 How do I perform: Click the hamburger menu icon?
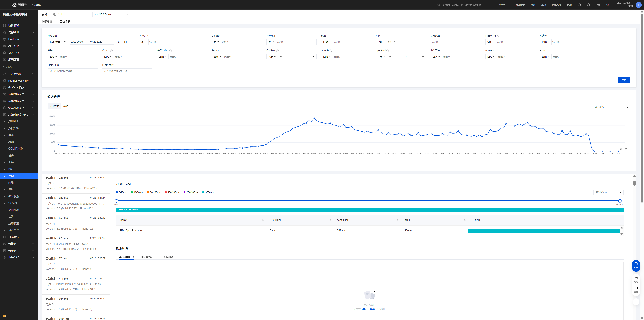(5, 5)
